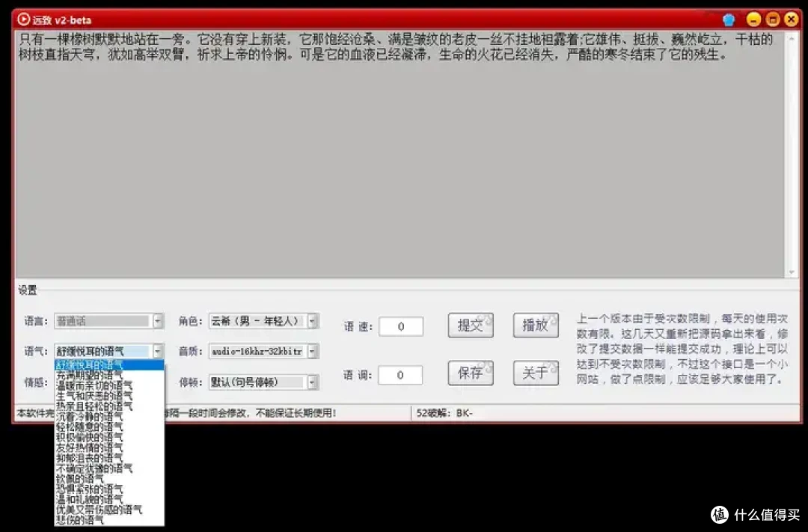Screen dimensions: 808x532
Task: Open the 语言 (普通话) dropdown arrow
Action: tap(158, 321)
